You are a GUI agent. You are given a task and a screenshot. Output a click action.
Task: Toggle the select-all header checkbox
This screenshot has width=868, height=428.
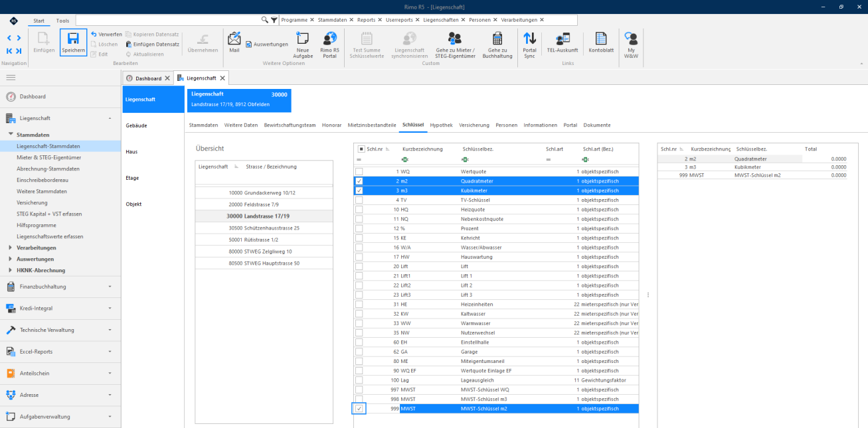361,149
